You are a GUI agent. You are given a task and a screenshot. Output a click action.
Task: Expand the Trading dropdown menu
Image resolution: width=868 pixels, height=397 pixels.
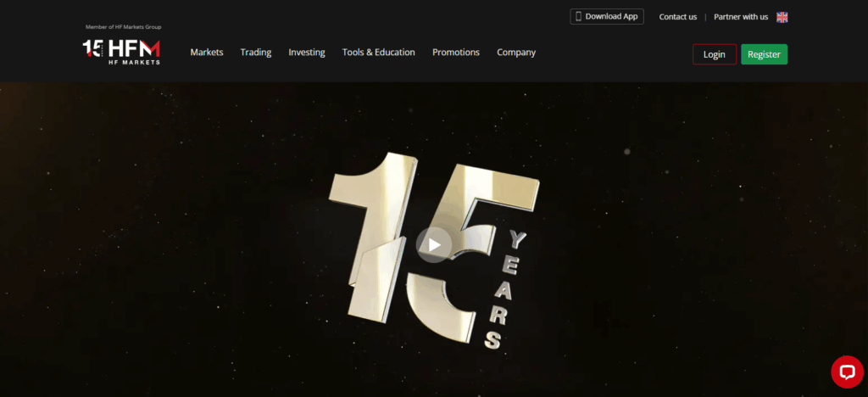pyautogui.click(x=255, y=53)
